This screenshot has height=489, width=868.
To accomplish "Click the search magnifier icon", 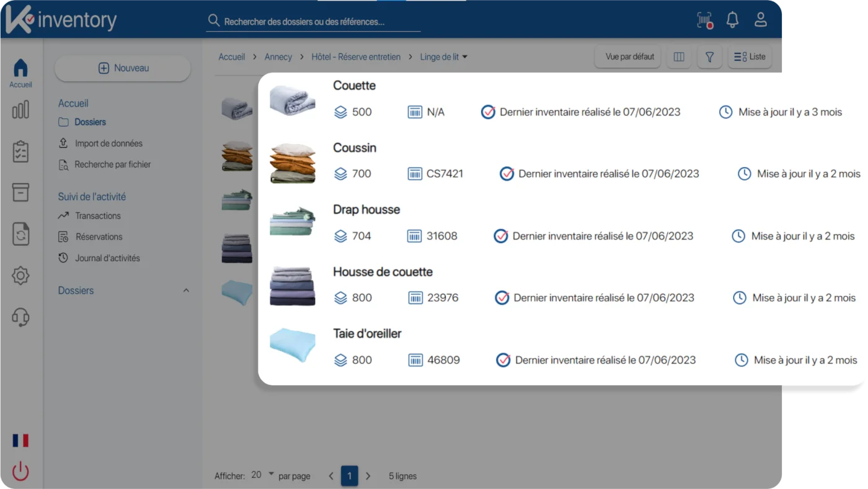I will [x=214, y=20].
